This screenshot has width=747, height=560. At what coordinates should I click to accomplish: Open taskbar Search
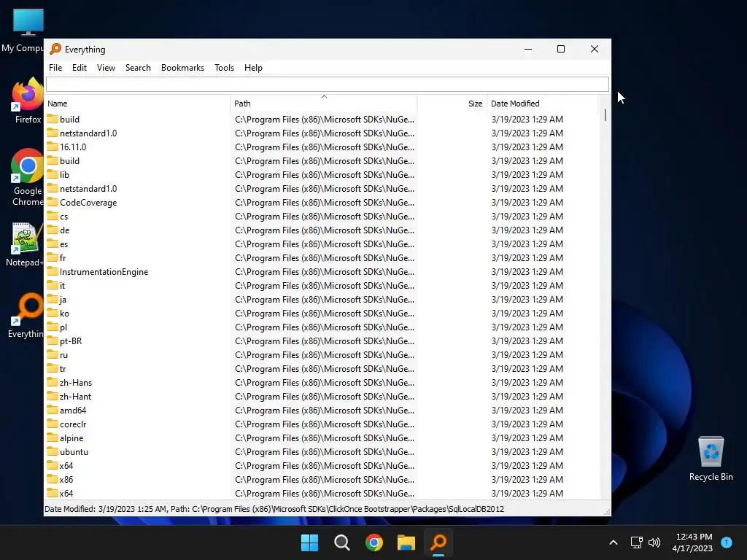point(341,542)
